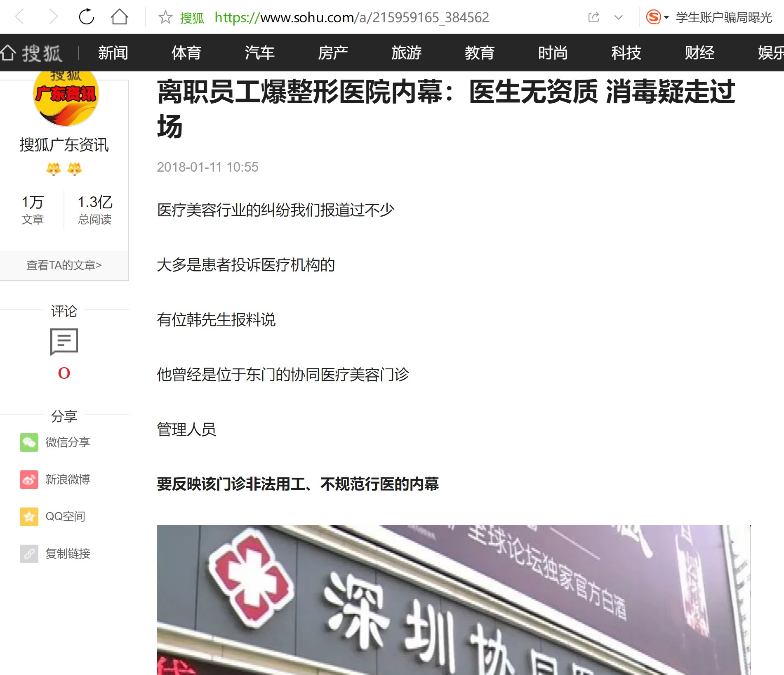Click the 1万 文章 count
The width and height of the screenshot is (784, 675).
(x=33, y=210)
